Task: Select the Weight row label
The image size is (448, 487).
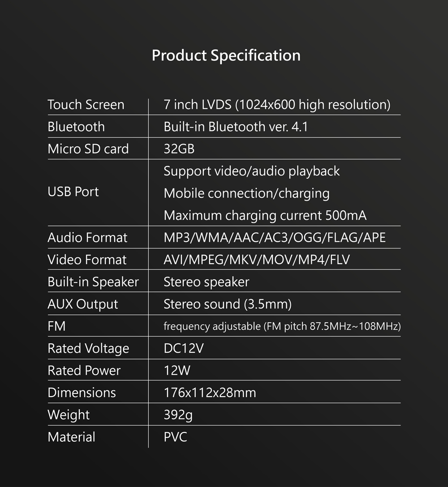Action: point(69,415)
